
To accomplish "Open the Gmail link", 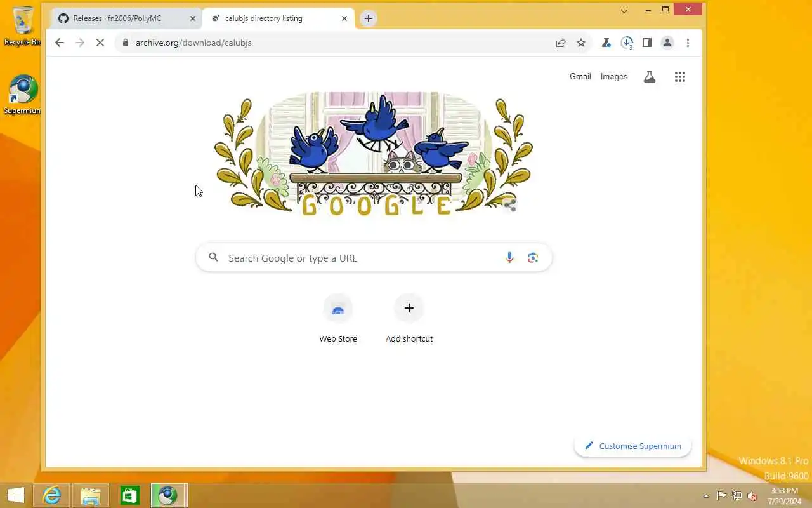I will (580, 76).
